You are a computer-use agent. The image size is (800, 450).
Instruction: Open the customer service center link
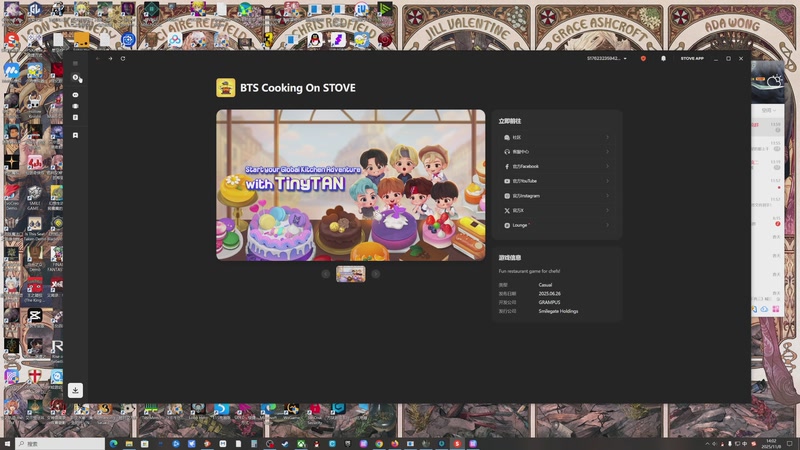[x=557, y=152]
